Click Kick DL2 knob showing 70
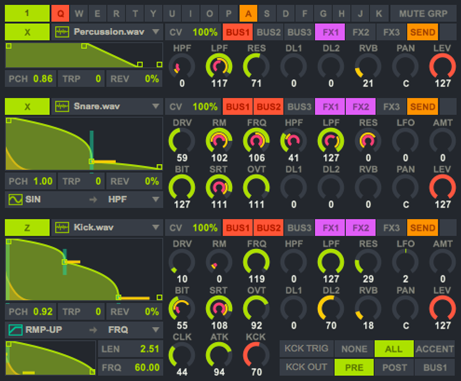The image size is (461, 381). coord(331,308)
